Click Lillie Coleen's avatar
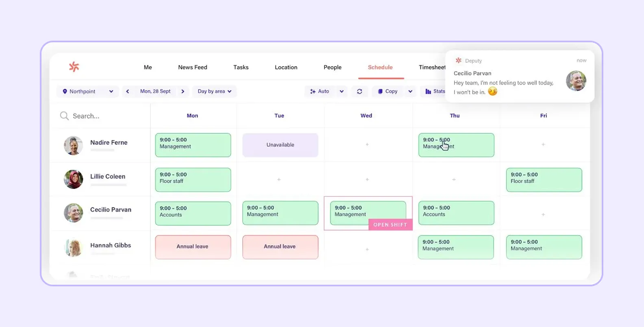Screen dimensions: 644x327 click(74, 179)
